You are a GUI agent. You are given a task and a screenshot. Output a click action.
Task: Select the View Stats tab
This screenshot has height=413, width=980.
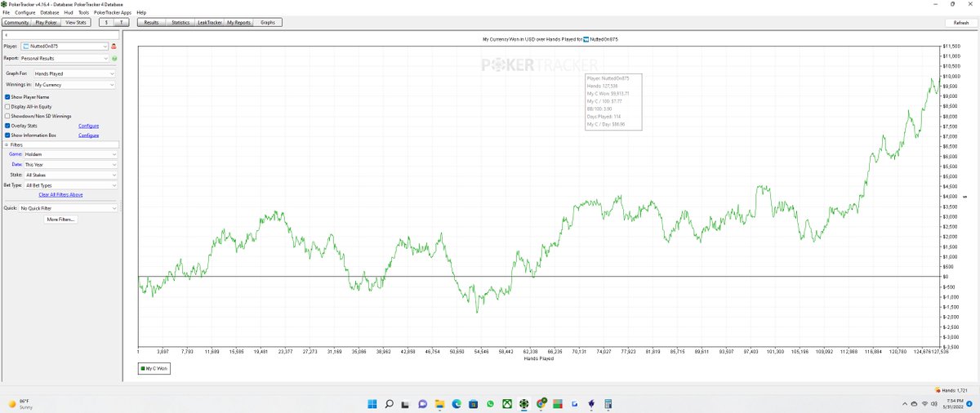click(76, 23)
